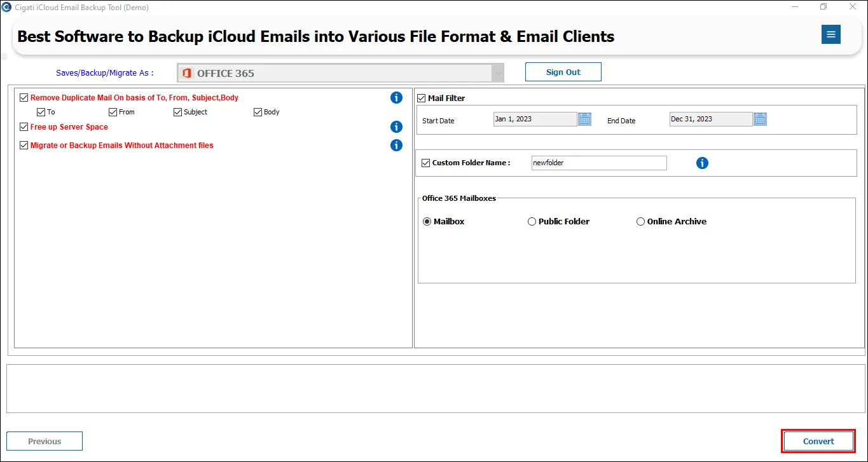Open Start Date calendar picker
The width and height of the screenshot is (868, 462).
click(584, 119)
